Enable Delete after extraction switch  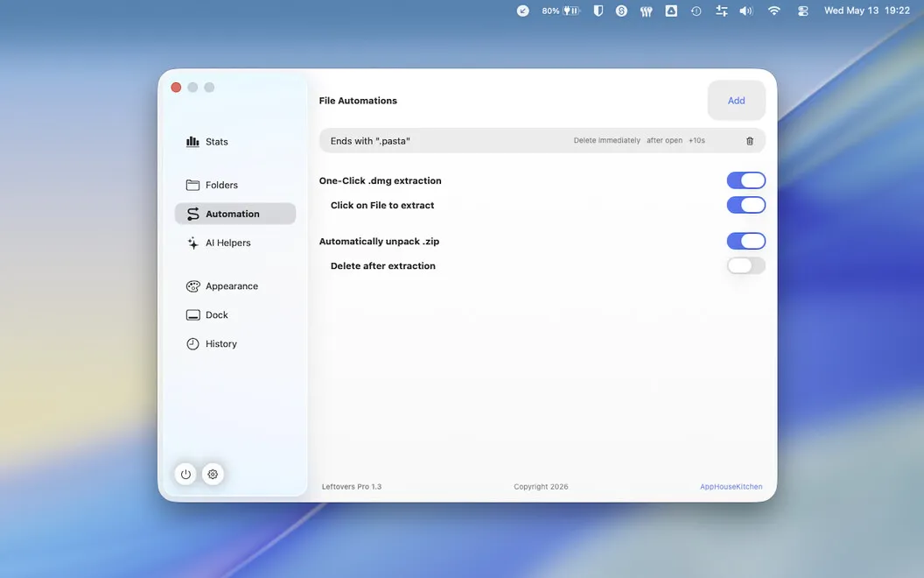[x=746, y=266]
